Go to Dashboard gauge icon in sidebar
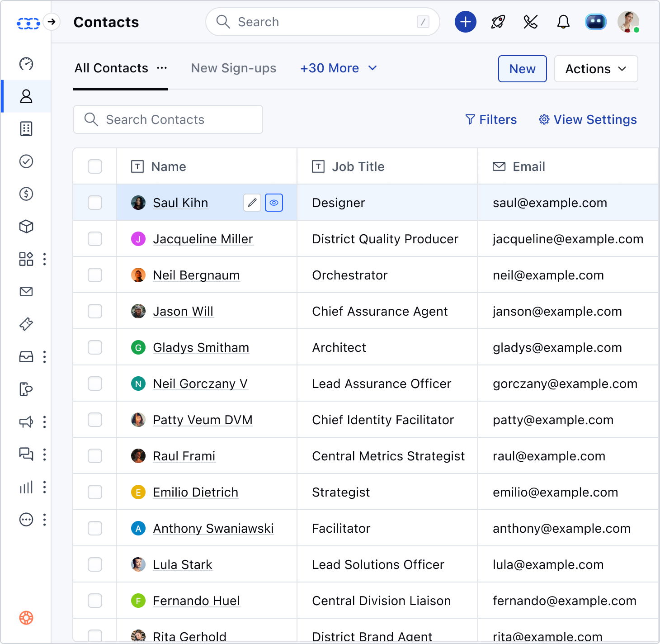 tap(26, 64)
